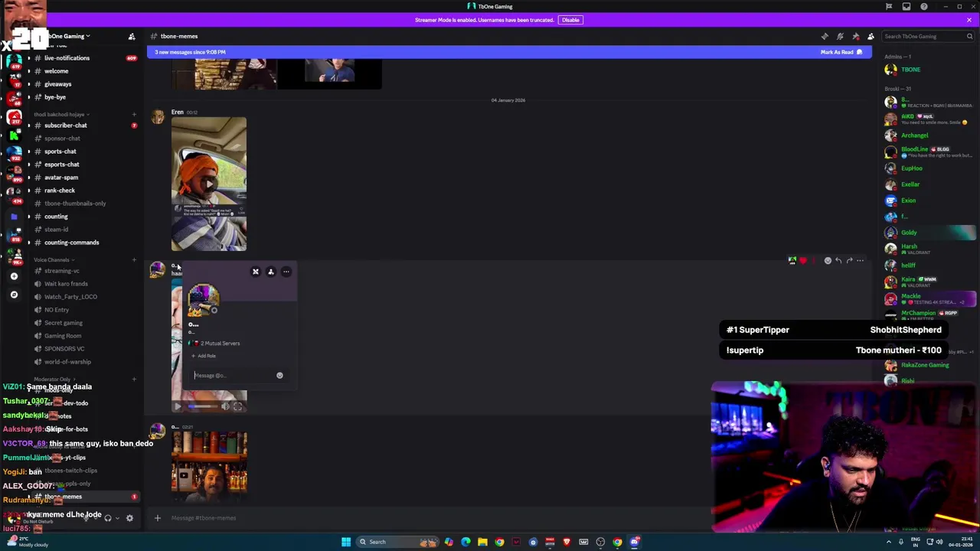Click the add friend icon in profile popup
980x551 pixels.
point(271,272)
